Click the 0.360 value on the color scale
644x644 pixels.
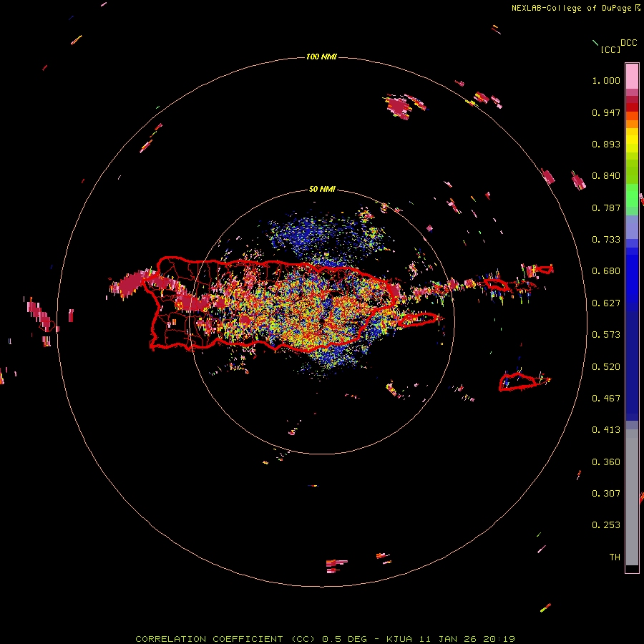pos(606,462)
